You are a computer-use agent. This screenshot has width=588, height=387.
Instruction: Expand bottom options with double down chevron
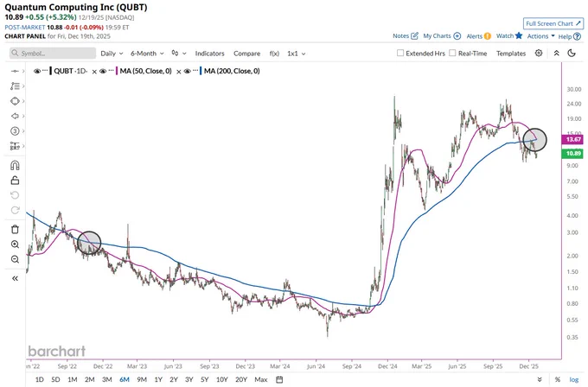click(x=540, y=379)
